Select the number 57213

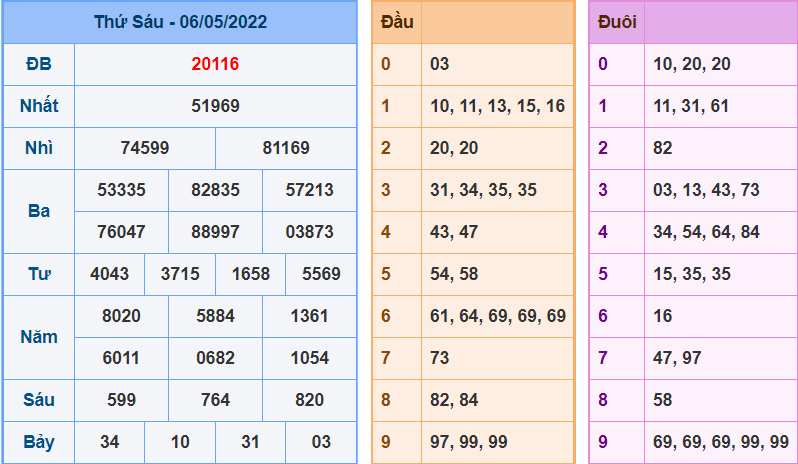point(309,190)
